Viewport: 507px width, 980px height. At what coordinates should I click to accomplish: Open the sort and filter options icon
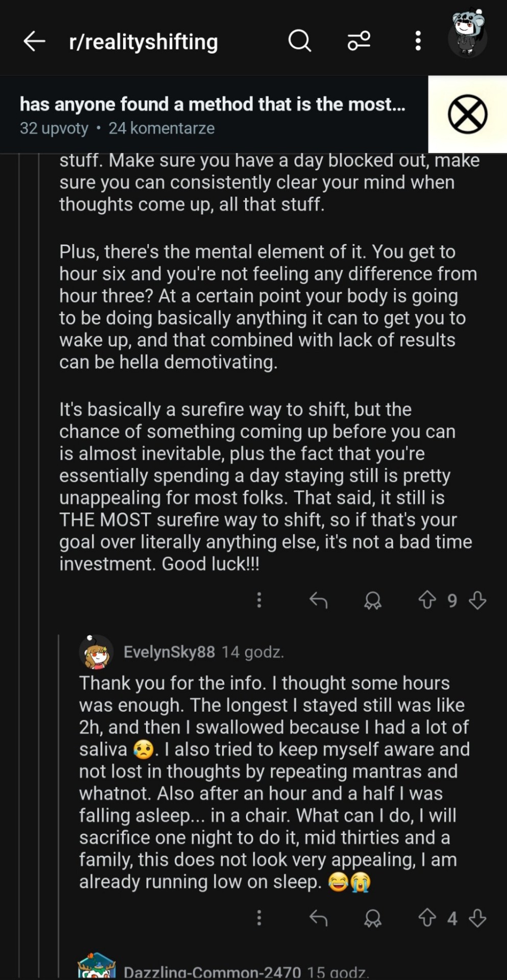[x=359, y=41]
